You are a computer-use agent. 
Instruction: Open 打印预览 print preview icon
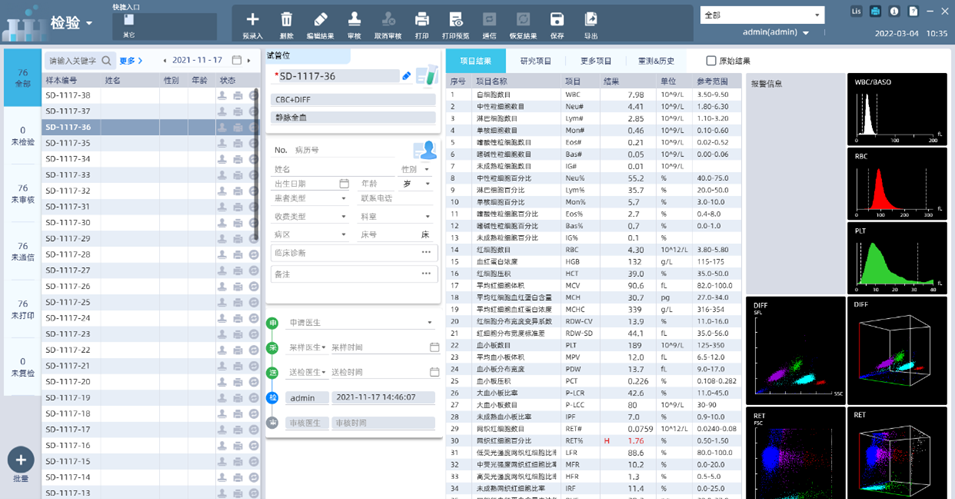[456, 19]
